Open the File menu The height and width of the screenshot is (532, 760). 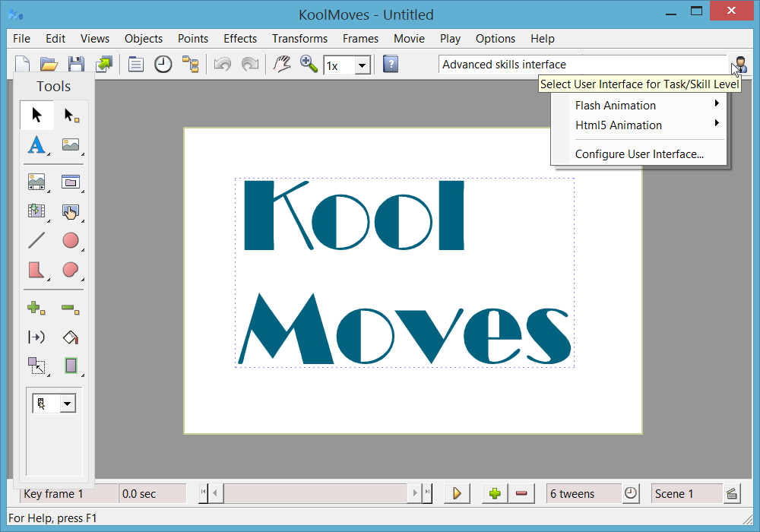(x=21, y=39)
